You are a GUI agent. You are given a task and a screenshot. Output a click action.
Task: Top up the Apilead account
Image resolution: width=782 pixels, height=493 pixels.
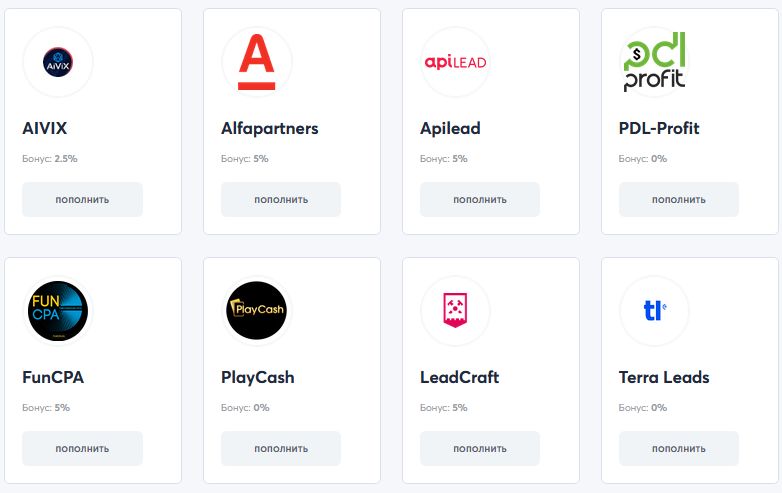pos(479,199)
